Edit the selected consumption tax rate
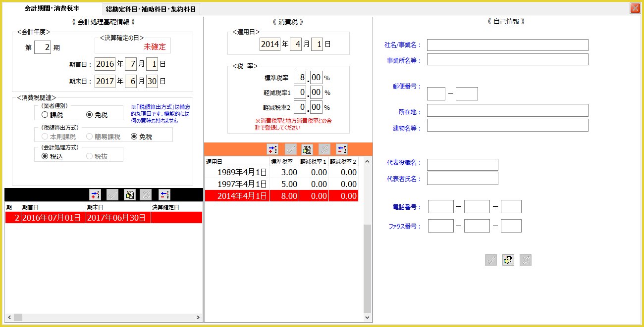This screenshot has width=644, height=327. (x=307, y=149)
